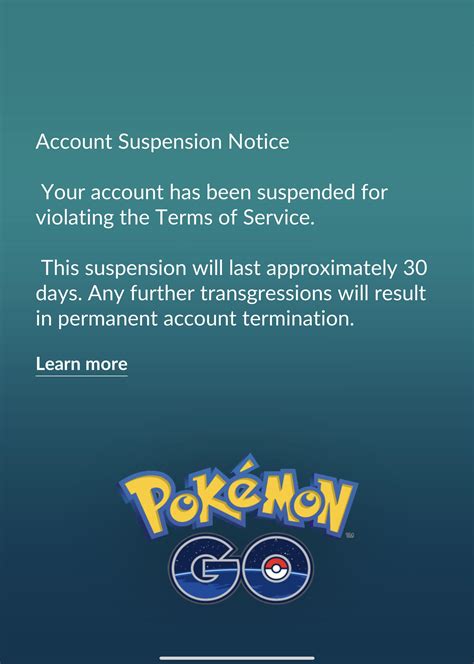Click the yellow Pokémon wordmark logo
This screenshot has width=474, height=664.
tap(238, 495)
